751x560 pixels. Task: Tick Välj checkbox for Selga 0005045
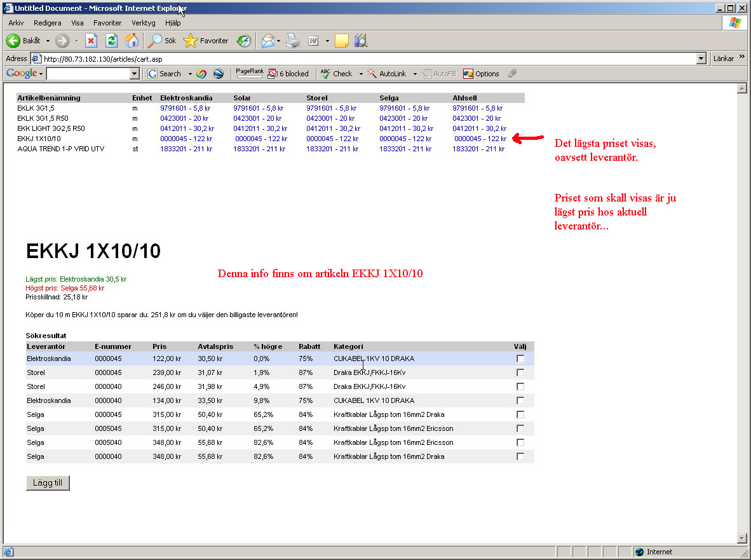pos(520,428)
